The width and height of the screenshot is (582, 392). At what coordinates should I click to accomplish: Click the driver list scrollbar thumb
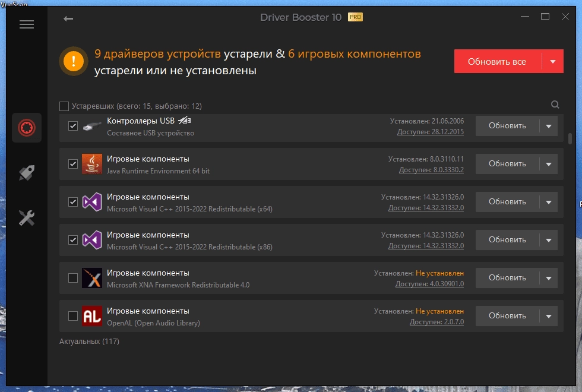click(x=570, y=138)
